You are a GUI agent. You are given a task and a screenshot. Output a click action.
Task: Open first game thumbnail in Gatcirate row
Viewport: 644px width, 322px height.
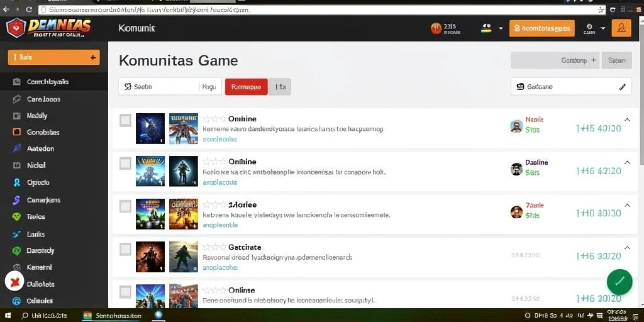[x=150, y=257]
